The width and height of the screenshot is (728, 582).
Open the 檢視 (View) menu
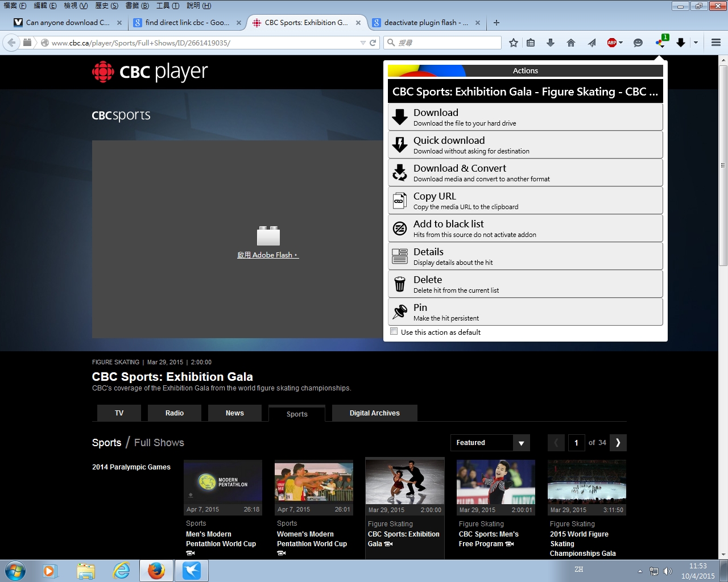[76, 6]
